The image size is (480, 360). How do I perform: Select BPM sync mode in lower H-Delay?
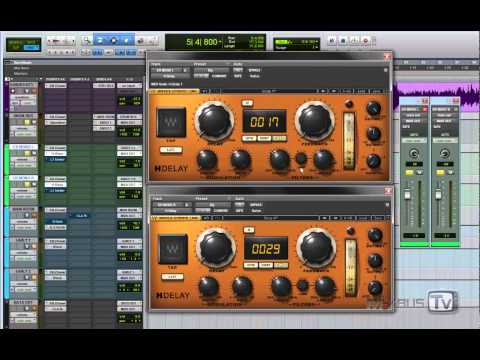coord(251,265)
